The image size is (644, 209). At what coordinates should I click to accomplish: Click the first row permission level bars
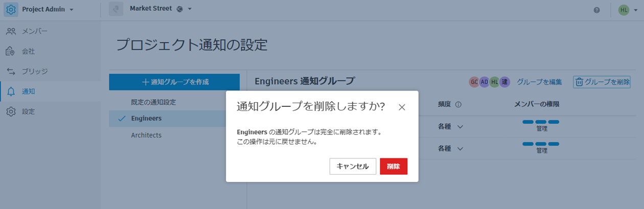(541, 122)
